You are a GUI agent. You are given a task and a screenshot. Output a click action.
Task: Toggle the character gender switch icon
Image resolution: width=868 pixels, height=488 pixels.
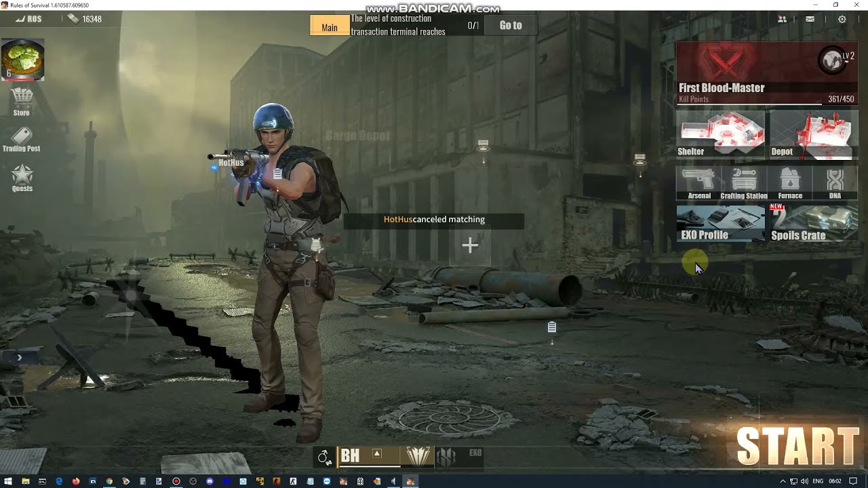[324, 457]
